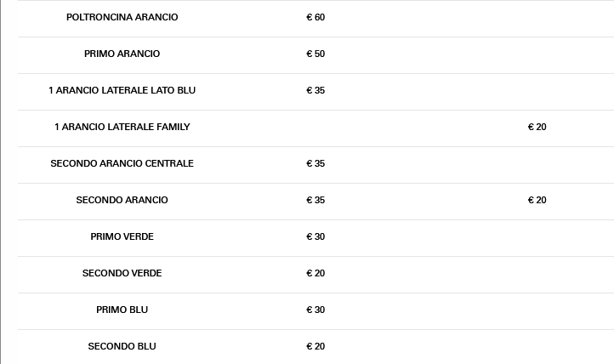Viewport: 614px width, 364px height.
Task: Click the POLTRONCINA ARANCIO row label
Action: tap(122, 17)
